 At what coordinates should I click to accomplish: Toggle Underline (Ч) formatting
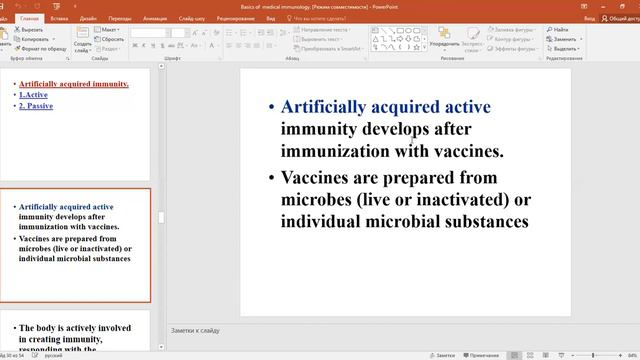153,46
